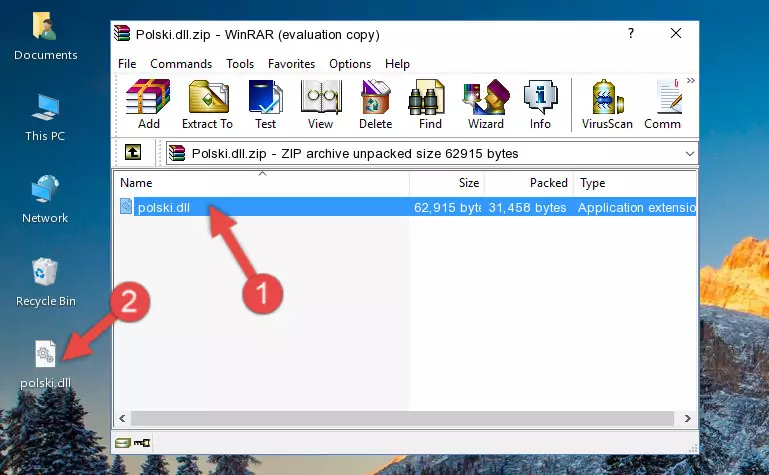Viewport: 769px width, 475px height.
Task: Open the View file tool
Action: coord(321,104)
